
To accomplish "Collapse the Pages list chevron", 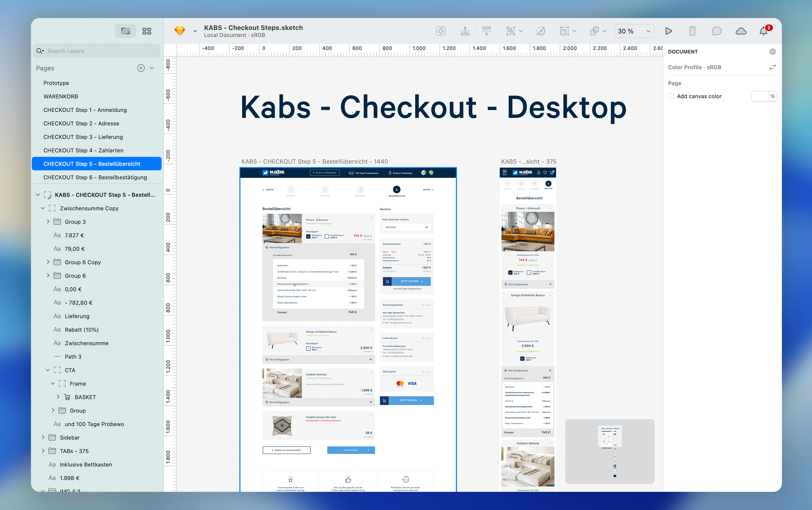I will pyautogui.click(x=152, y=68).
